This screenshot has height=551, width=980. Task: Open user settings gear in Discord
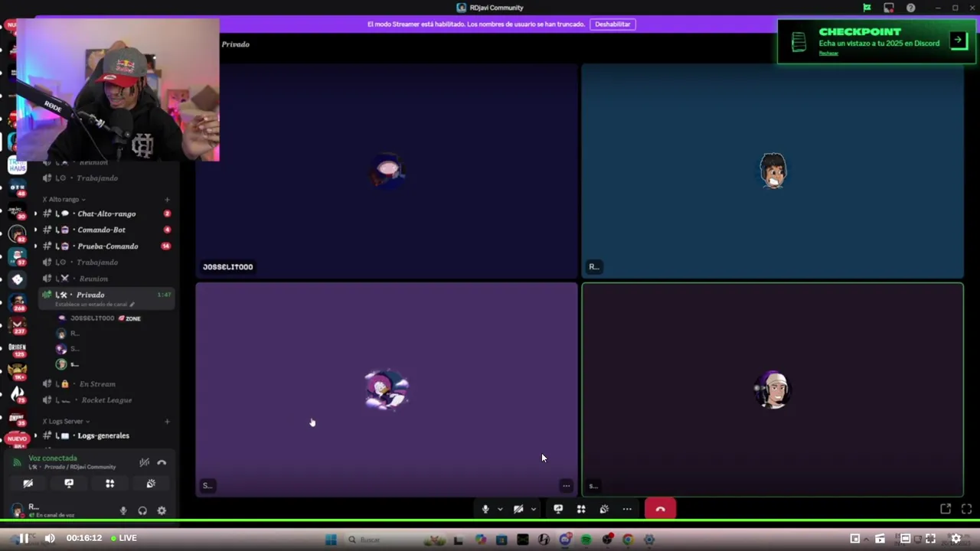pos(162,510)
